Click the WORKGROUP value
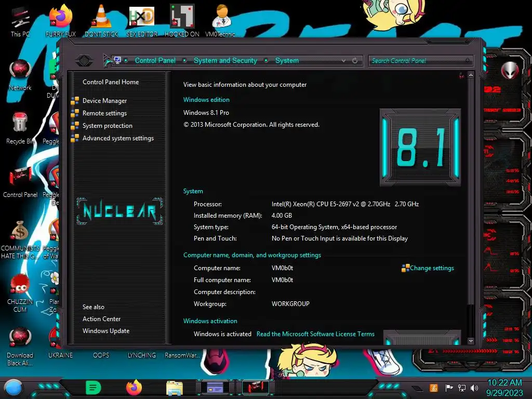Viewport: 532px width, 399px height. coord(290,303)
